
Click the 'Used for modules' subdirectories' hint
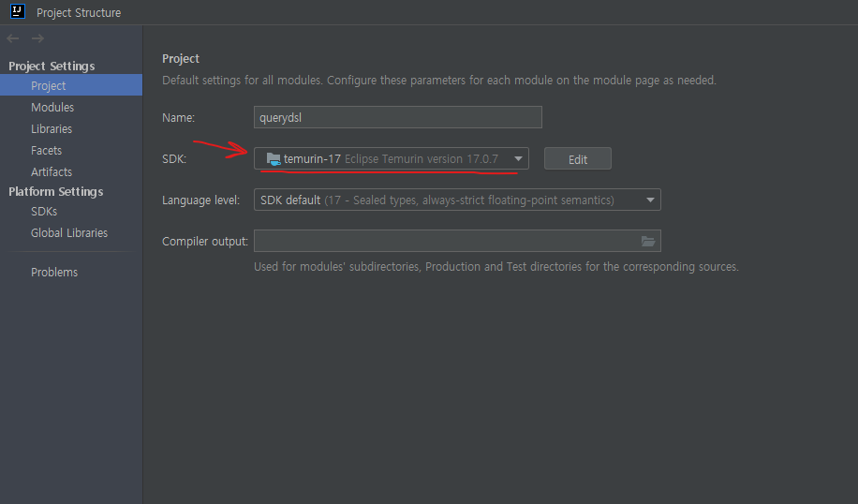coord(496,267)
